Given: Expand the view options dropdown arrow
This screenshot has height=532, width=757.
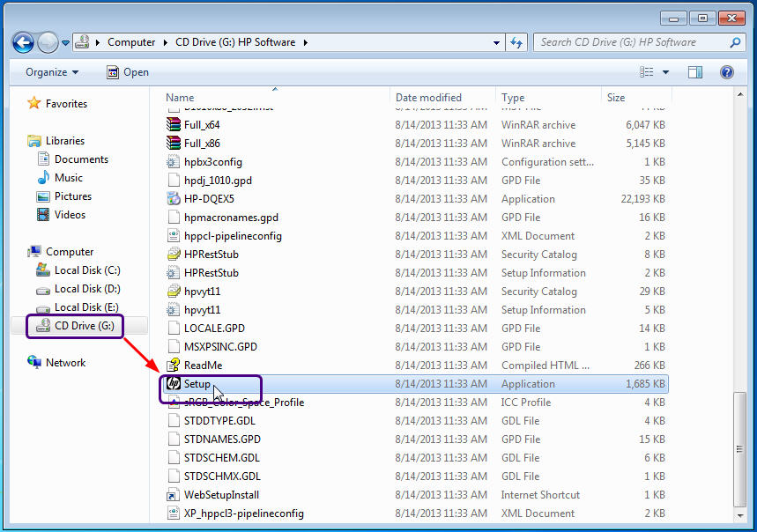Looking at the screenshot, I should click(x=665, y=72).
